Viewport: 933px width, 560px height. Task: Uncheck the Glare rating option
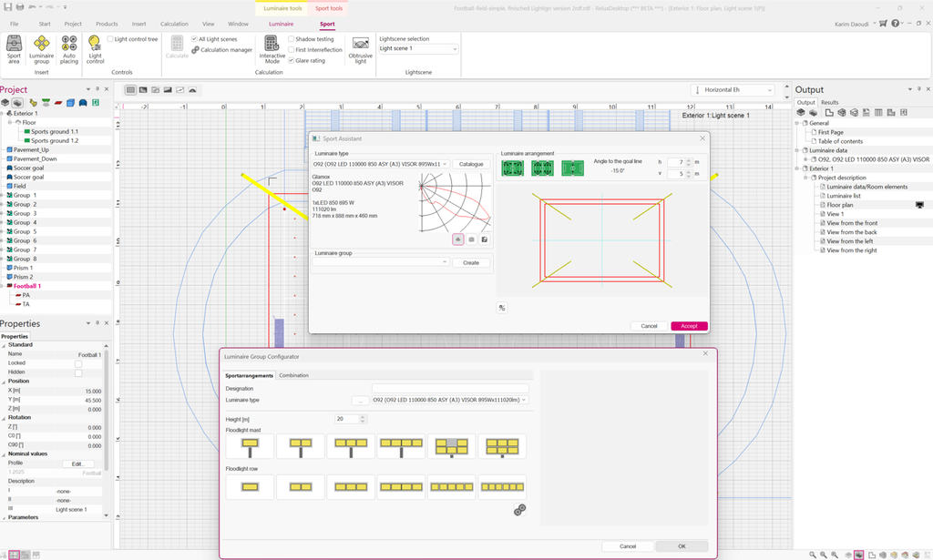(x=291, y=60)
